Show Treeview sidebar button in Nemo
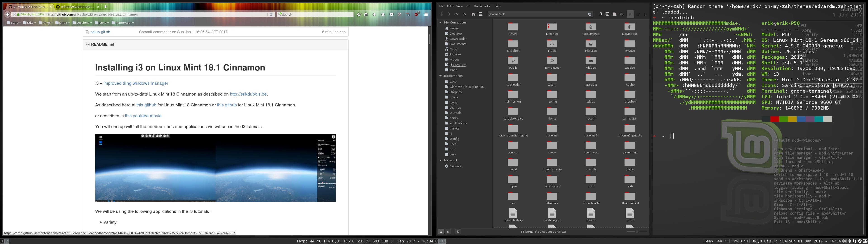Viewport: 868px width, 244px height. (x=448, y=232)
